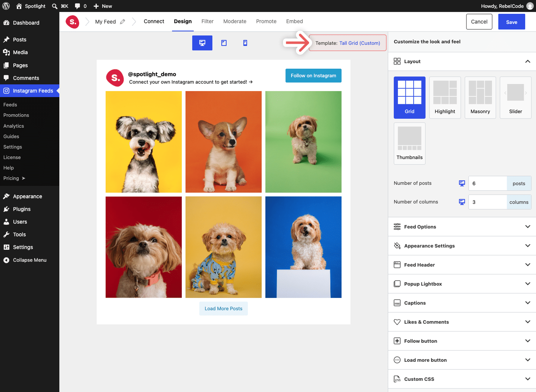Open the corgi photo on orange background

tap(224, 142)
